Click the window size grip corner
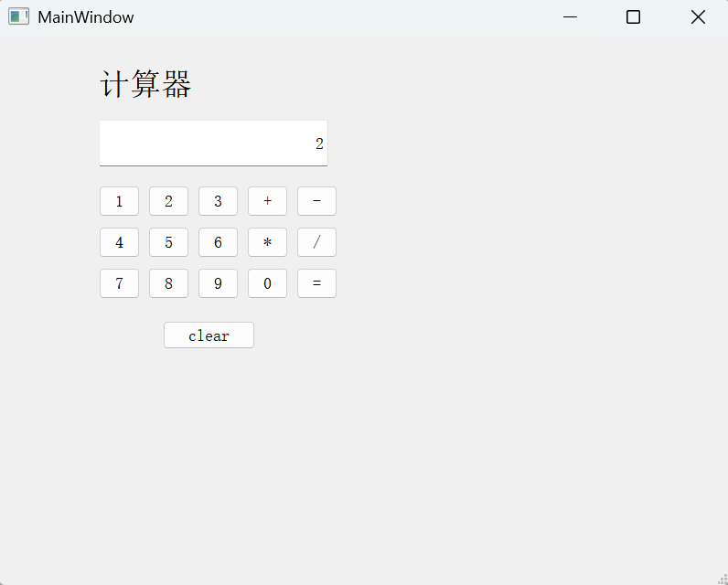 click(x=723, y=580)
